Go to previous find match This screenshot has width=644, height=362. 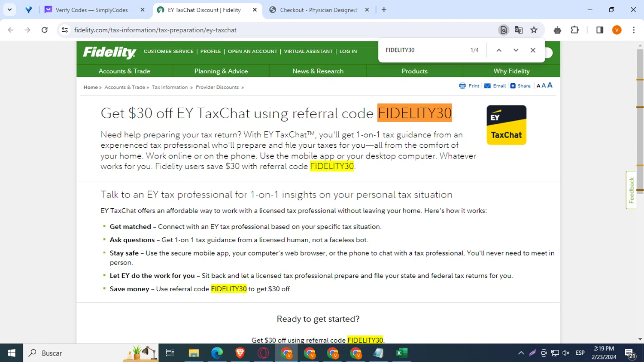(x=499, y=50)
